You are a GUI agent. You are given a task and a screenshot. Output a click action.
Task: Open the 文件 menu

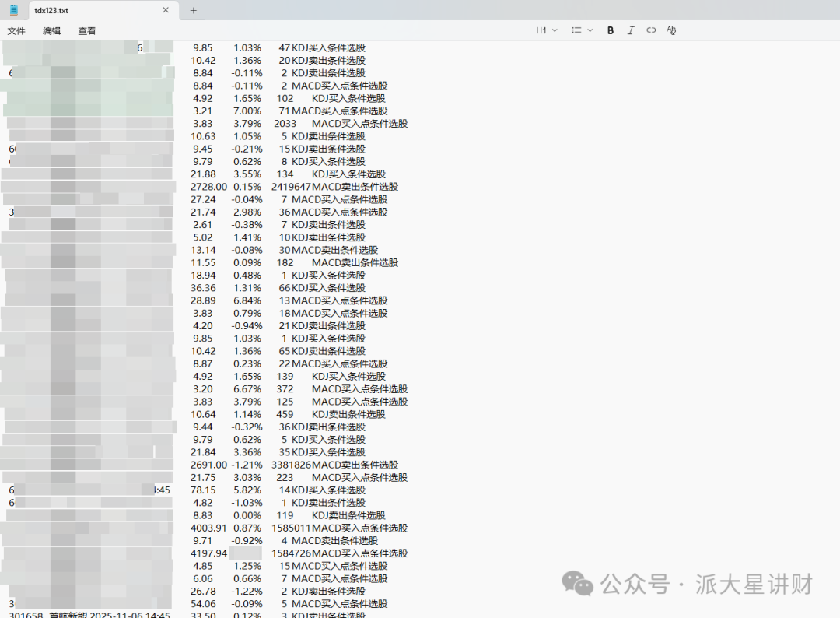[x=16, y=31]
